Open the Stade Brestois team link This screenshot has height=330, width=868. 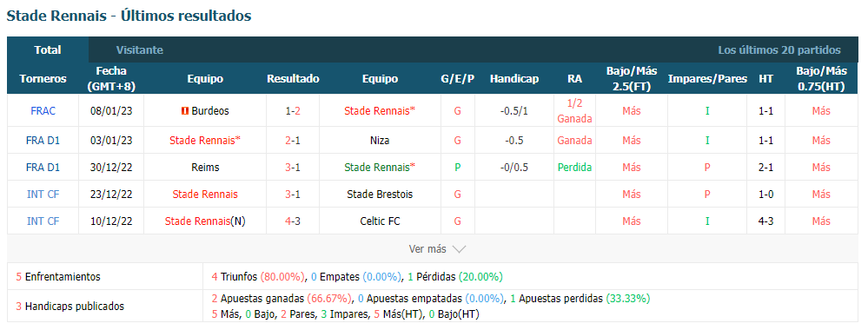380,195
